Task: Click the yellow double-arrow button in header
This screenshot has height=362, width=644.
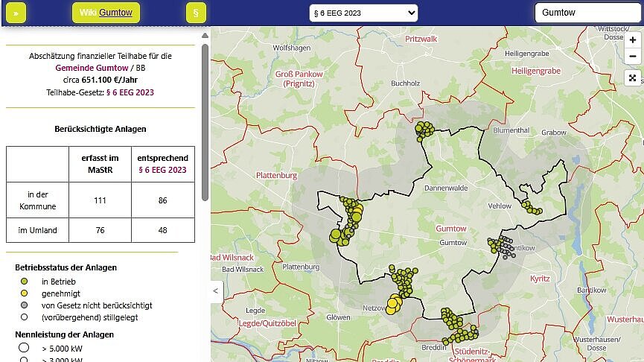Action: [x=16, y=13]
